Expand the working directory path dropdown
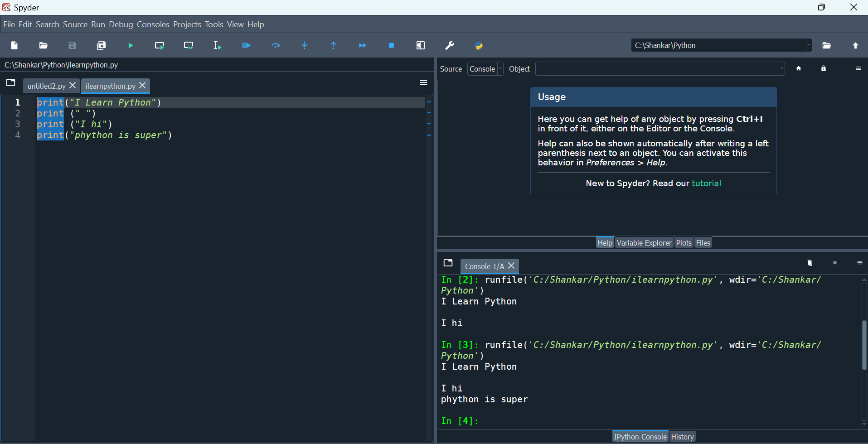 809,45
